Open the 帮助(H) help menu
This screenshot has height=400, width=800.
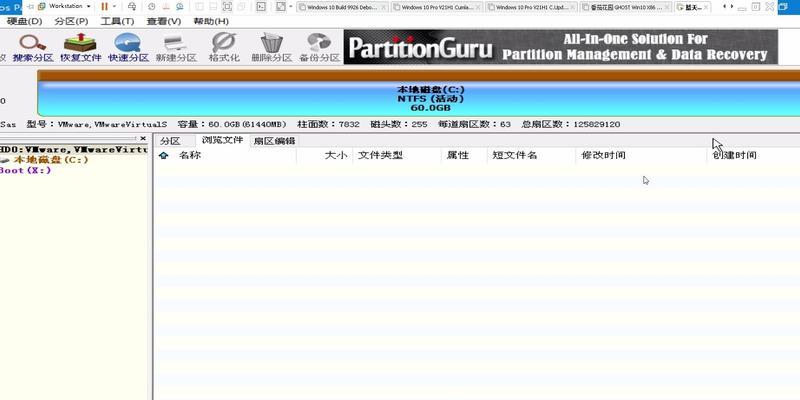click(211, 21)
